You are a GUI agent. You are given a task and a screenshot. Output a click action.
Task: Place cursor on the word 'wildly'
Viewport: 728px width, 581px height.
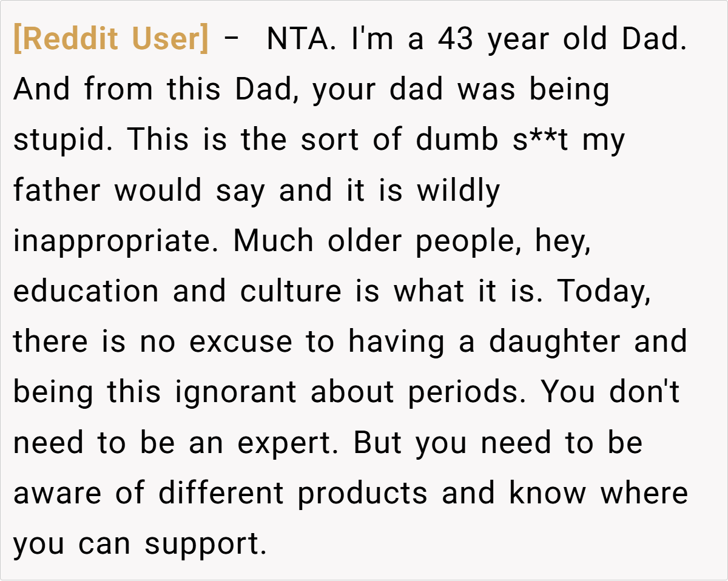point(458,191)
